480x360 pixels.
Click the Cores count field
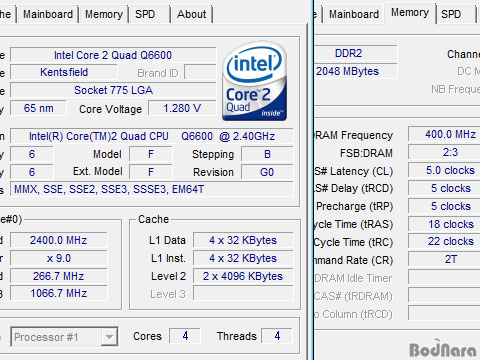185,336
